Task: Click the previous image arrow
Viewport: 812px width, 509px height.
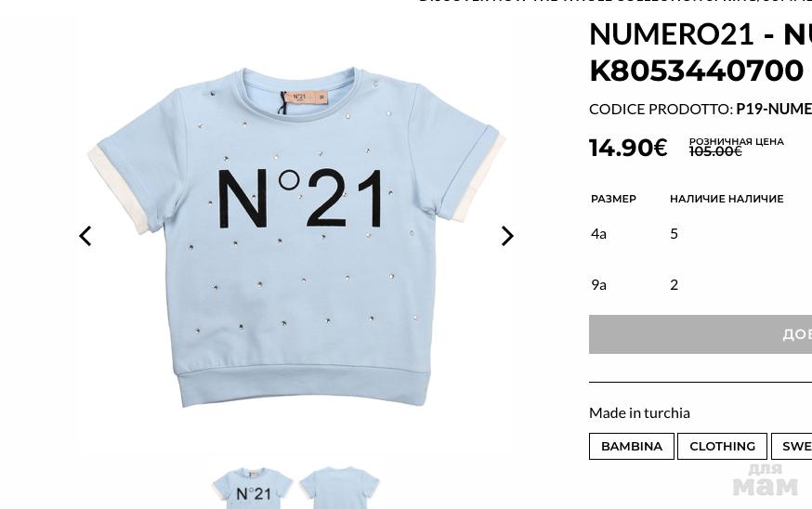Action: point(85,236)
